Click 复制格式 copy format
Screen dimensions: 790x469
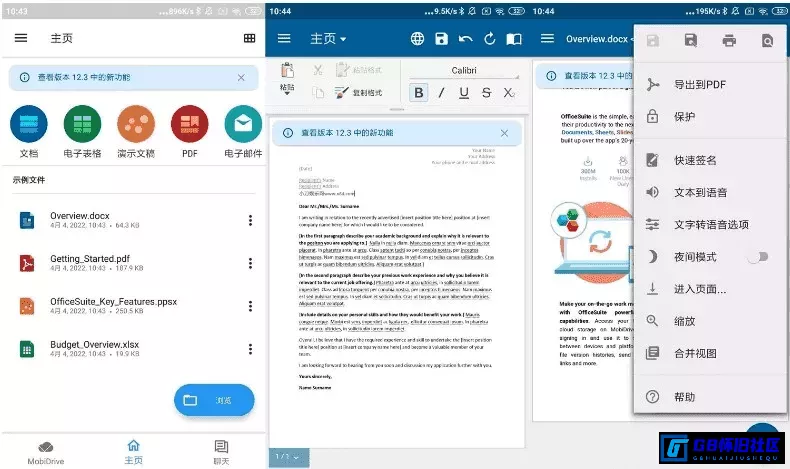(x=359, y=93)
